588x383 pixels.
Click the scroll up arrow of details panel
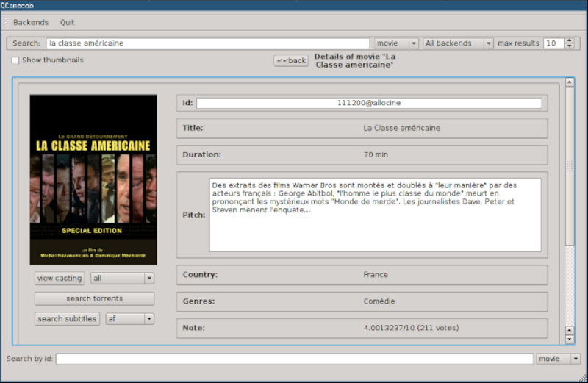click(570, 82)
